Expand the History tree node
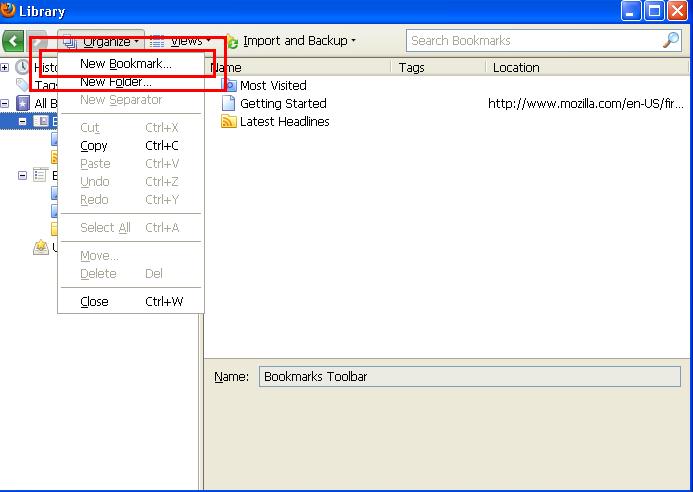693x492 pixels. coord(5,67)
